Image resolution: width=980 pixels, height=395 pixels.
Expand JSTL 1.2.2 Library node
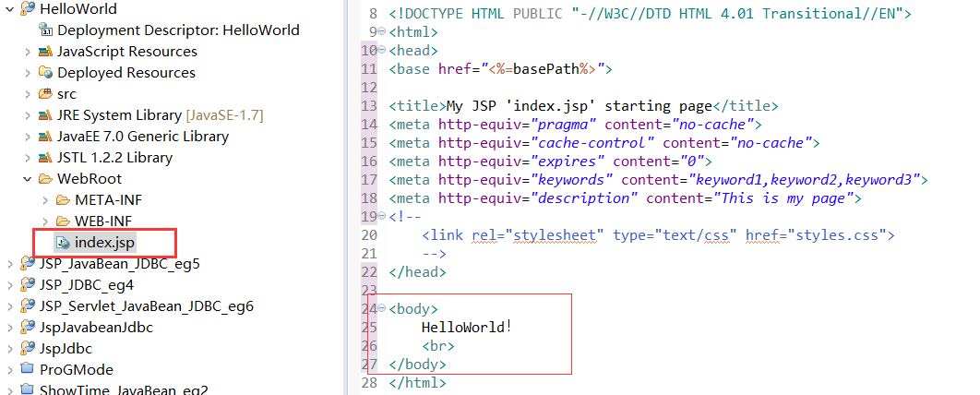(28, 158)
